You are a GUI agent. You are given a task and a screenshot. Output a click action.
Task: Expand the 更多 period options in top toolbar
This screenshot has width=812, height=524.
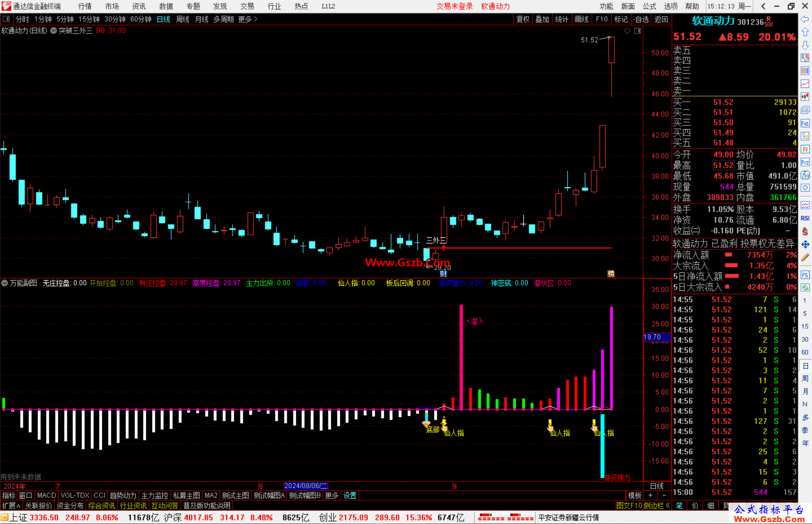pos(248,19)
